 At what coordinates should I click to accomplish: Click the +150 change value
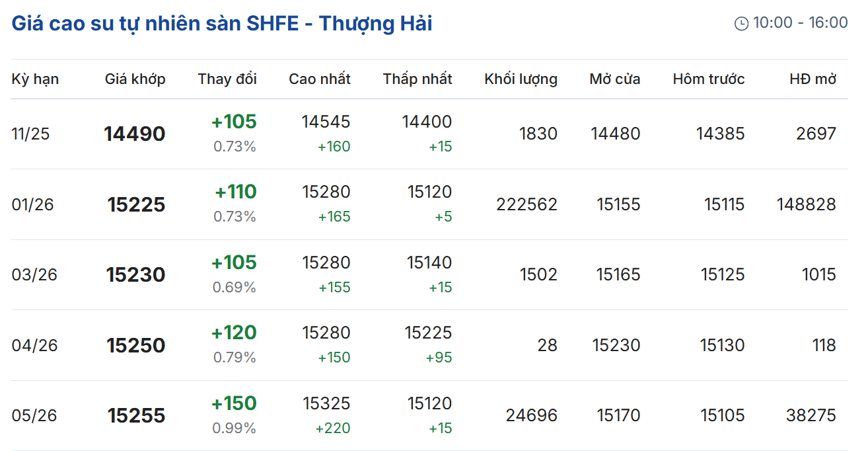pyautogui.click(x=234, y=403)
